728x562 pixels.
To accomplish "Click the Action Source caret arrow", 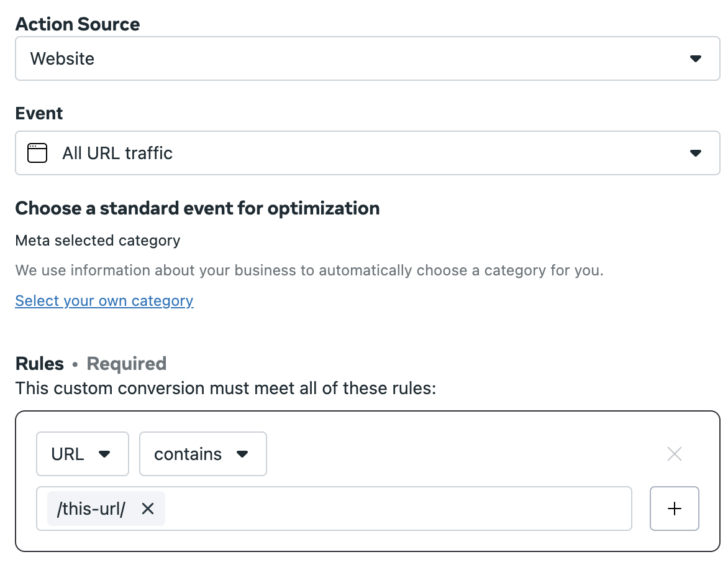I will [x=695, y=58].
